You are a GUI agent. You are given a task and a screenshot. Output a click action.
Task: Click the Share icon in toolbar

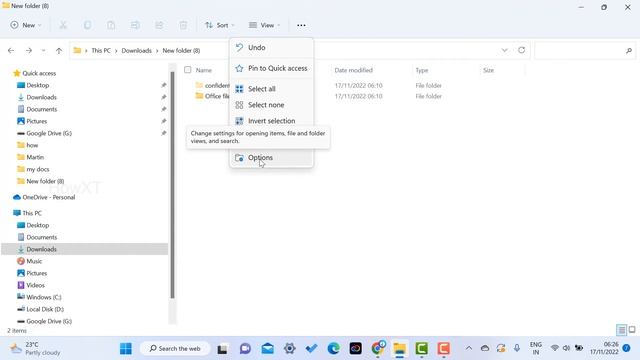[x=159, y=25]
